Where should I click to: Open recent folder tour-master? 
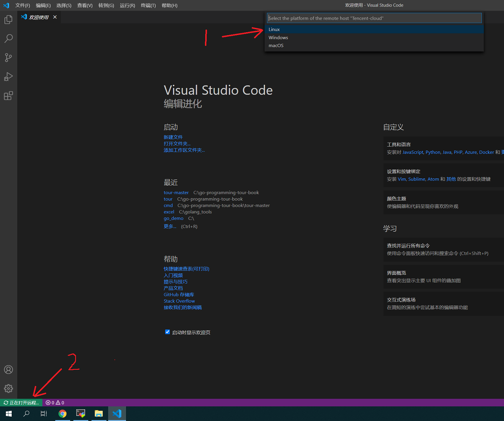pos(176,193)
